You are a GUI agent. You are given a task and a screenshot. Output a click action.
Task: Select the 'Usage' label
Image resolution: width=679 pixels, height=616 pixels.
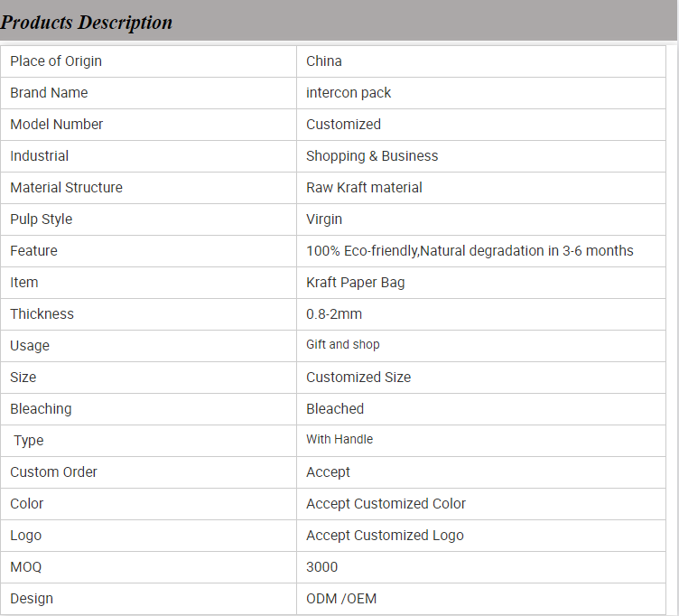point(30,346)
